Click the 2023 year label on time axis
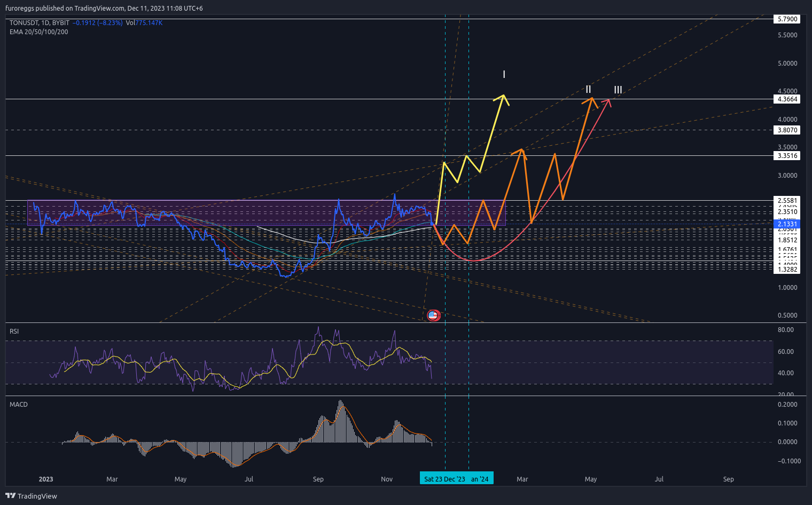812x505 pixels. pyautogui.click(x=46, y=479)
